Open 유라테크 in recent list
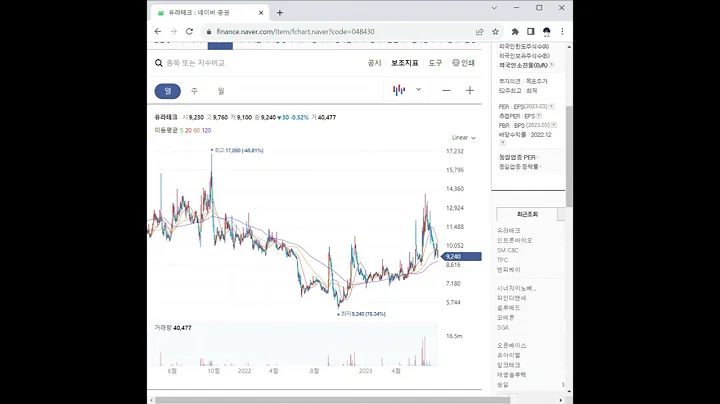720x404 pixels. click(509, 230)
